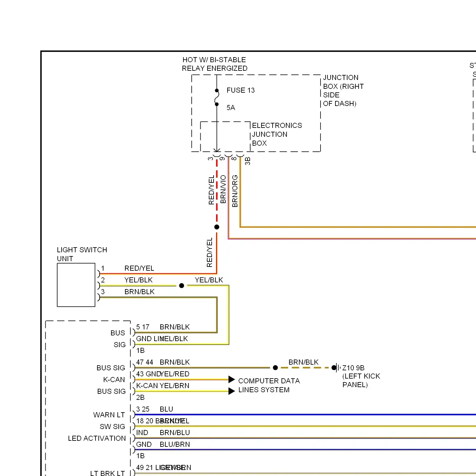
Task: Select the "YEL/RED" wire color label
Action: [x=175, y=374]
